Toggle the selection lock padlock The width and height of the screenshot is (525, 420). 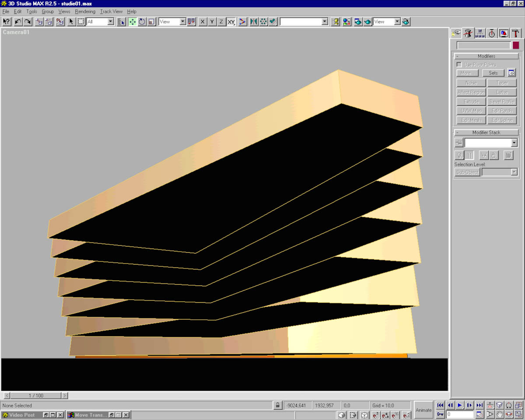pyautogui.click(x=278, y=406)
